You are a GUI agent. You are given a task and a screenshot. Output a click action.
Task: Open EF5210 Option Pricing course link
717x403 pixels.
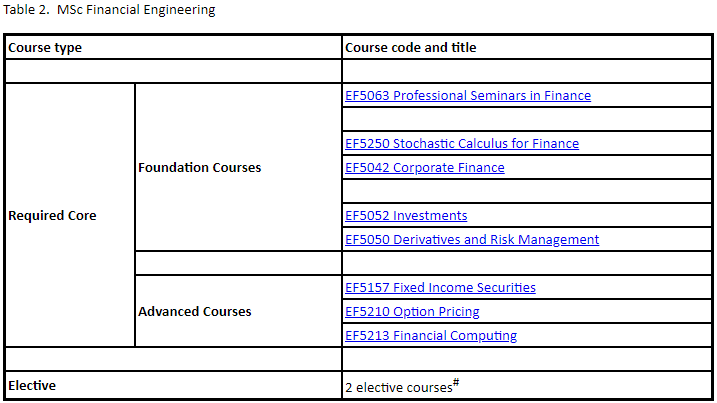click(x=412, y=312)
